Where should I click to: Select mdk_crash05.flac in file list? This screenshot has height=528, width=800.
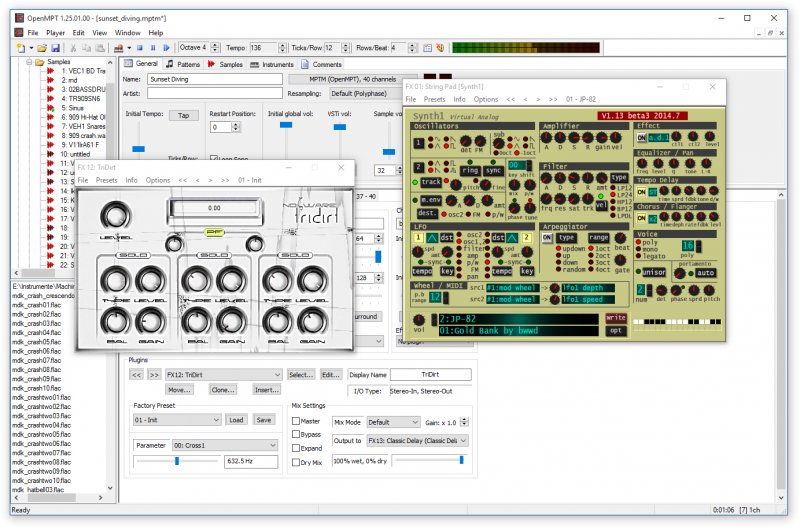(x=37, y=342)
